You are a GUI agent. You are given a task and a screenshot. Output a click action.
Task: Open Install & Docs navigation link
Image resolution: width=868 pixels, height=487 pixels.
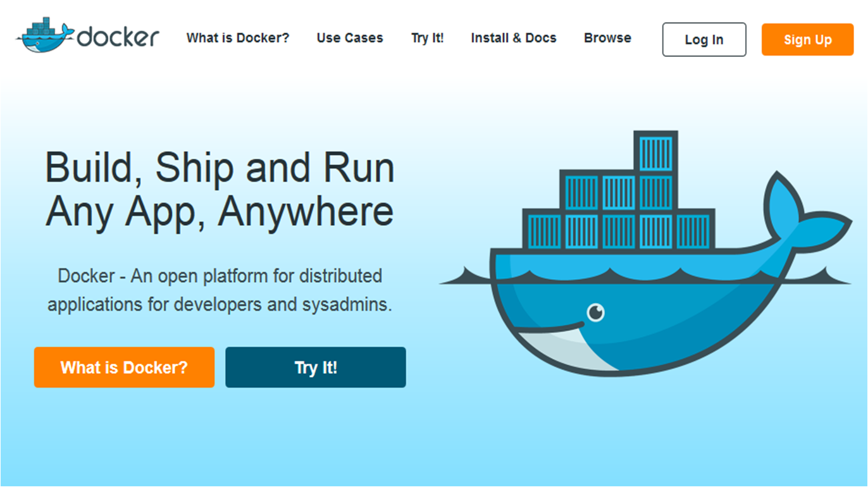[x=514, y=38]
